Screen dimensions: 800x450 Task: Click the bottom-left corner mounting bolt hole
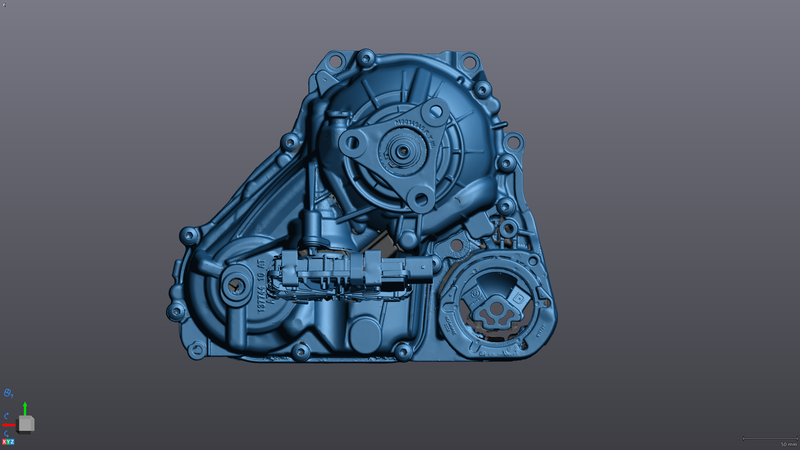point(196,348)
